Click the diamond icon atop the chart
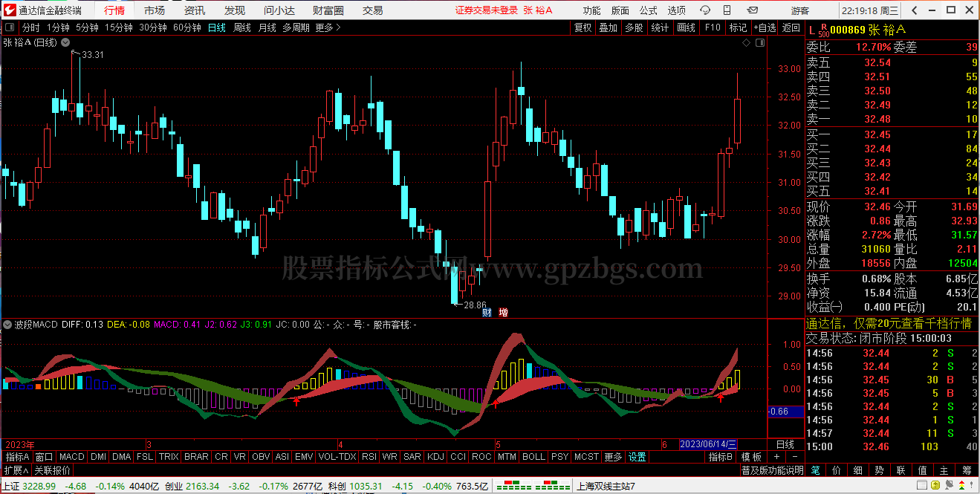Screen dimensions: 980x494 click(x=747, y=43)
